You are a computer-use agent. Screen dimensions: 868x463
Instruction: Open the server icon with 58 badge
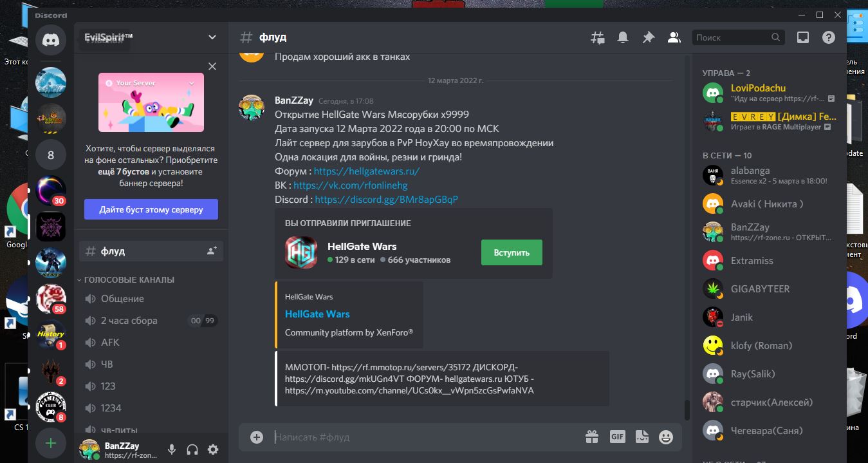point(51,299)
